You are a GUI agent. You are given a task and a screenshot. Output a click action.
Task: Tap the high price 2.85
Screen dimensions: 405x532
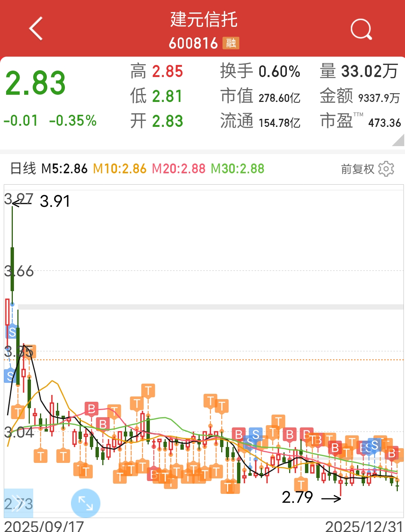pos(168,71)
